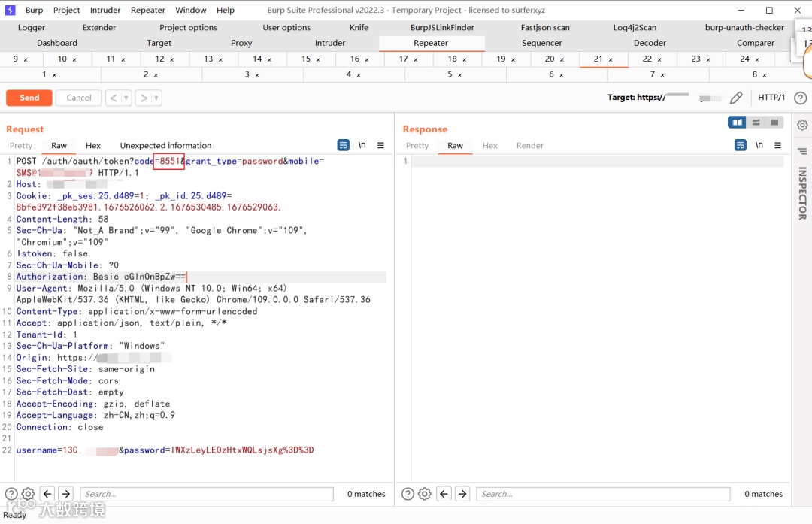The height and width of the screenshot is (524, 812).
Task: Open request search settings gear
Action: click(28, 494)
